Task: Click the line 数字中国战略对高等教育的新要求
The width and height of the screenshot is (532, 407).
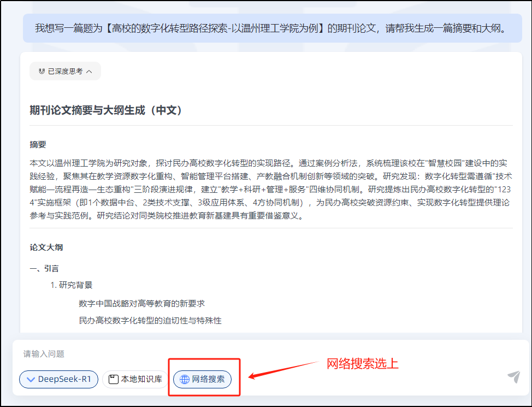Action: coord(142,303)
